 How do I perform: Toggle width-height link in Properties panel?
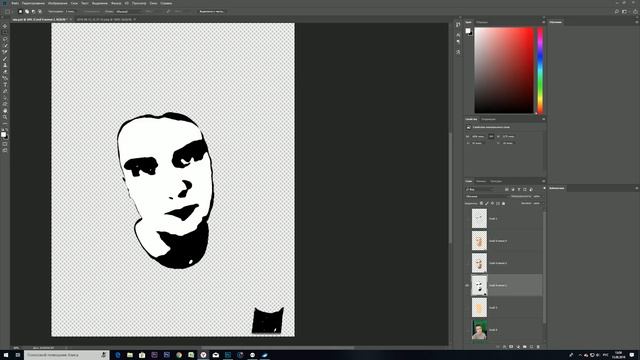click(x=491, y=136)
